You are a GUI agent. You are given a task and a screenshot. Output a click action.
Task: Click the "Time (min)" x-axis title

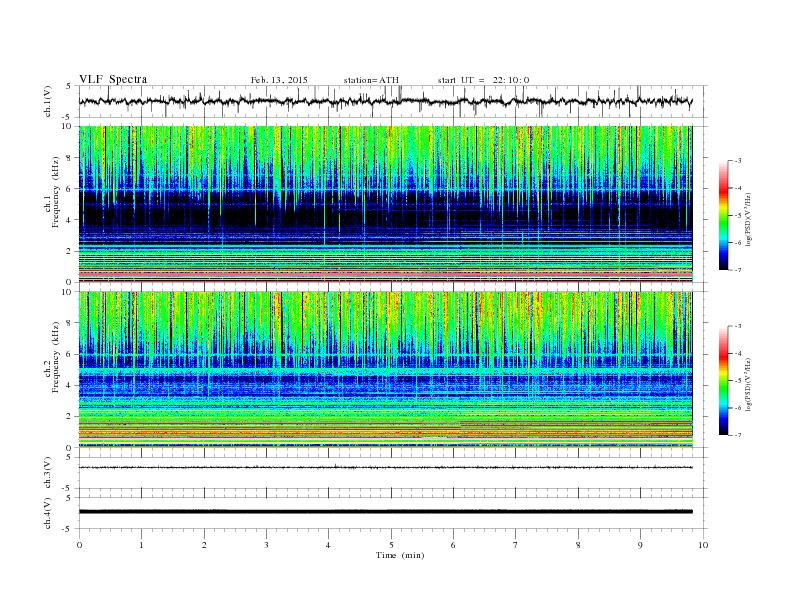pyautogui.click(x=400, y=555)
